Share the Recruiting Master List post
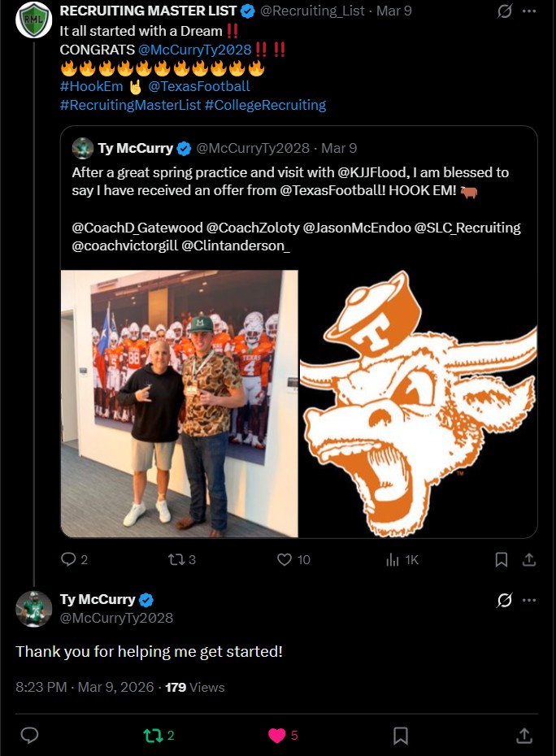The width and height of the screenshot is (556, 756). 528,559
